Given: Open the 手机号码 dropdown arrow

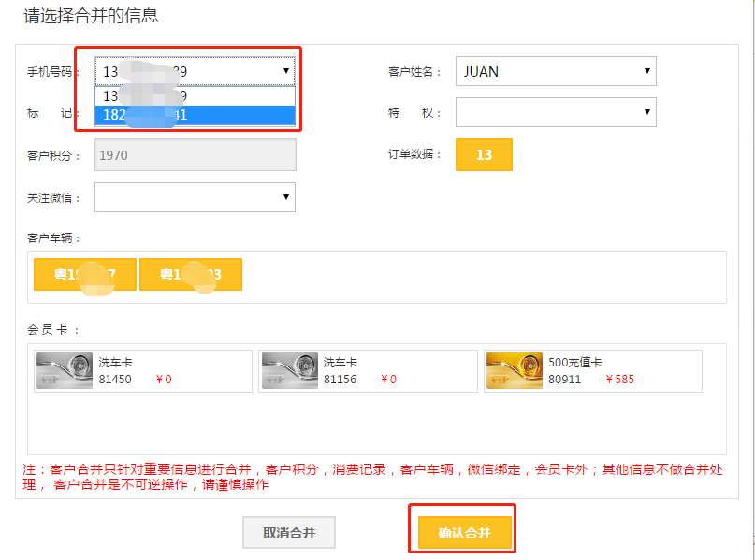Looking at the screenshot, I should coord(285,71).
